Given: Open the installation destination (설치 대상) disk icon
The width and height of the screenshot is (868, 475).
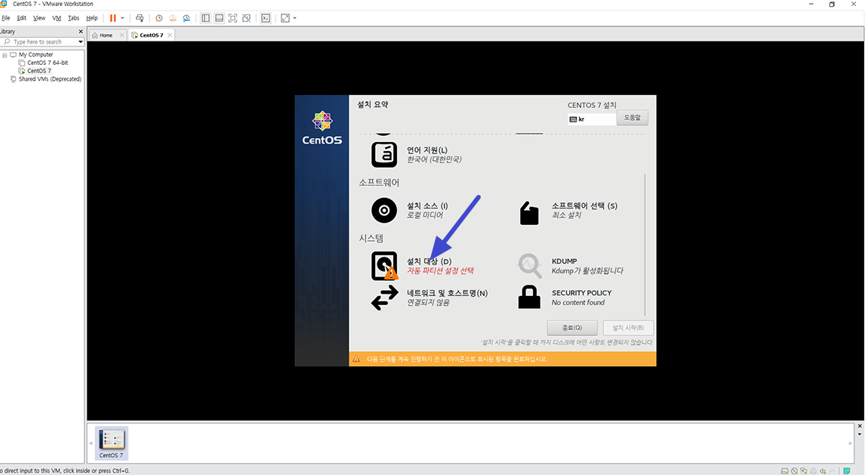Looking at the screenshot, I should [384, 266].
